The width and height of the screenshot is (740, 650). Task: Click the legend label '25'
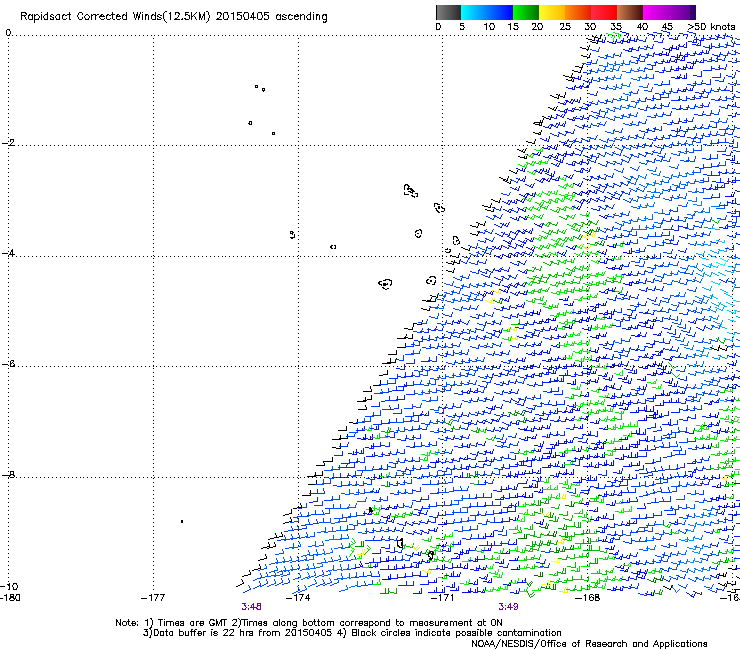click(565, 27)
